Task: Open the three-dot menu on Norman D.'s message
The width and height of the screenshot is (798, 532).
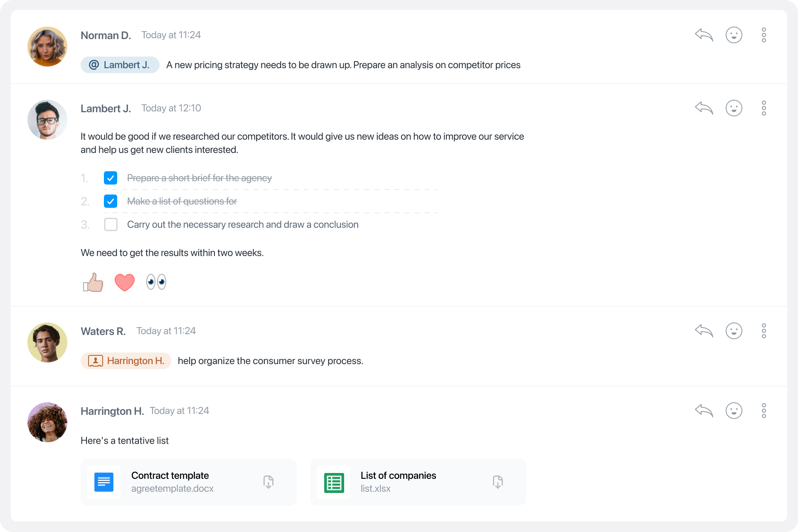Action: (x=764, y=35)
